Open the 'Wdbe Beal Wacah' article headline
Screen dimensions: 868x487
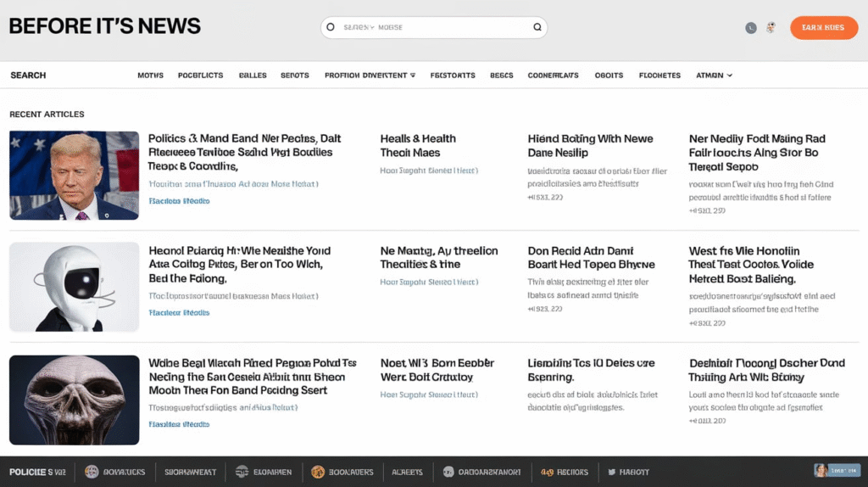(252, 377)
